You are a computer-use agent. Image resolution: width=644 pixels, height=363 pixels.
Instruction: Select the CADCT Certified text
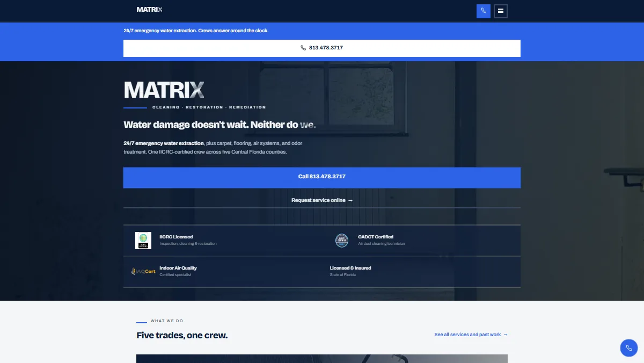(376, 237)
